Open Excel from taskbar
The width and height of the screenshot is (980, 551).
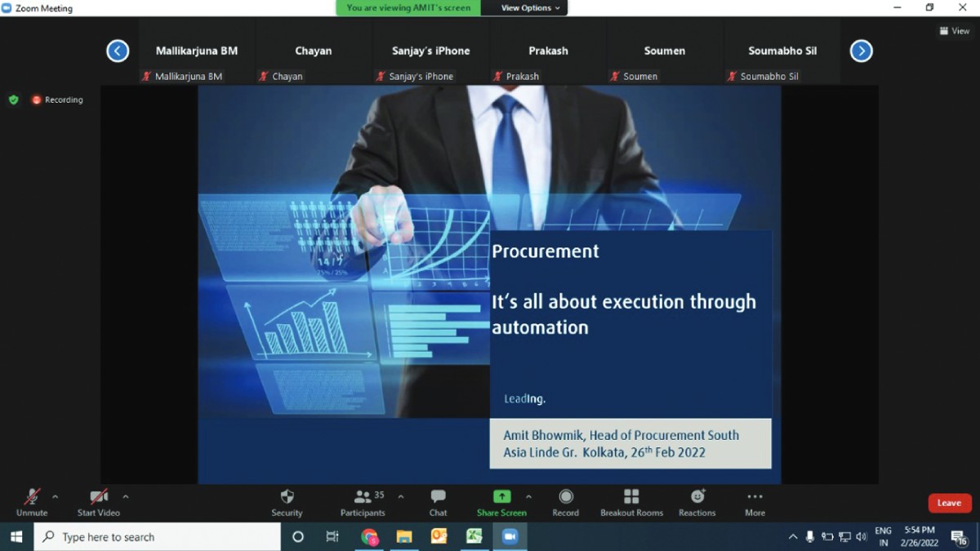click(474, 536)
